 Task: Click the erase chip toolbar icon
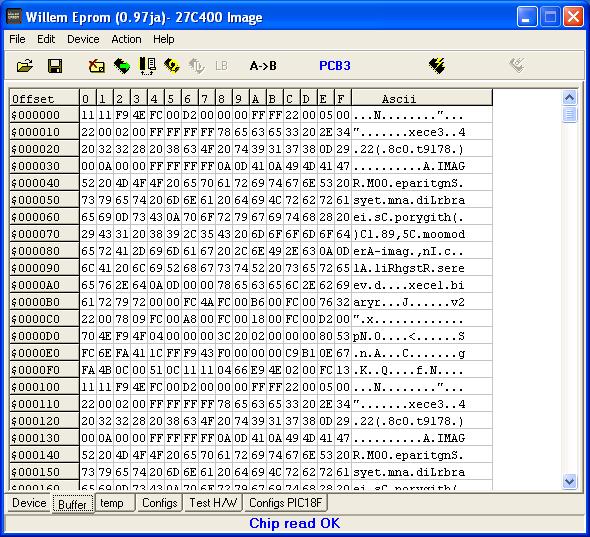tap(97, 66)
